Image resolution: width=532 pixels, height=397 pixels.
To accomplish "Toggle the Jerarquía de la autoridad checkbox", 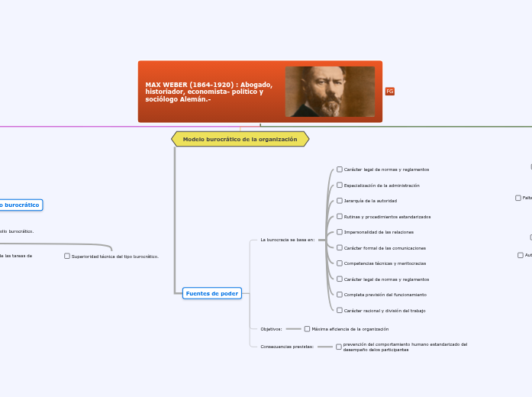I will [x=340, y=201].
